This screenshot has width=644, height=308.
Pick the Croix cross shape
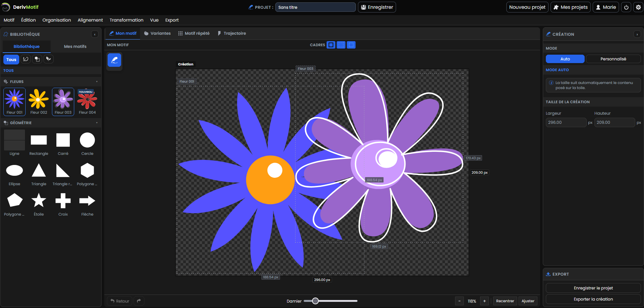pyautogui.click(x=63, y=204)
